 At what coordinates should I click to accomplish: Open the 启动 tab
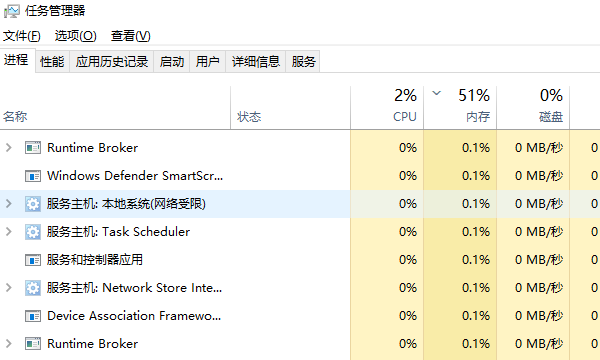coord(172,61)
